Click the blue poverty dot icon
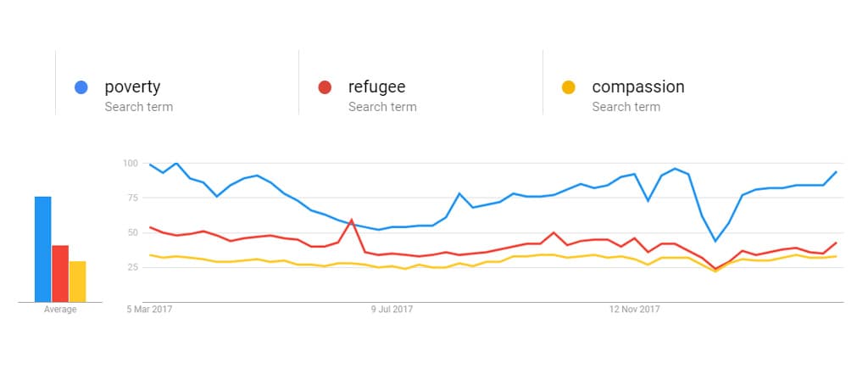This screenshot has width=868, height=391. (81, 87)
